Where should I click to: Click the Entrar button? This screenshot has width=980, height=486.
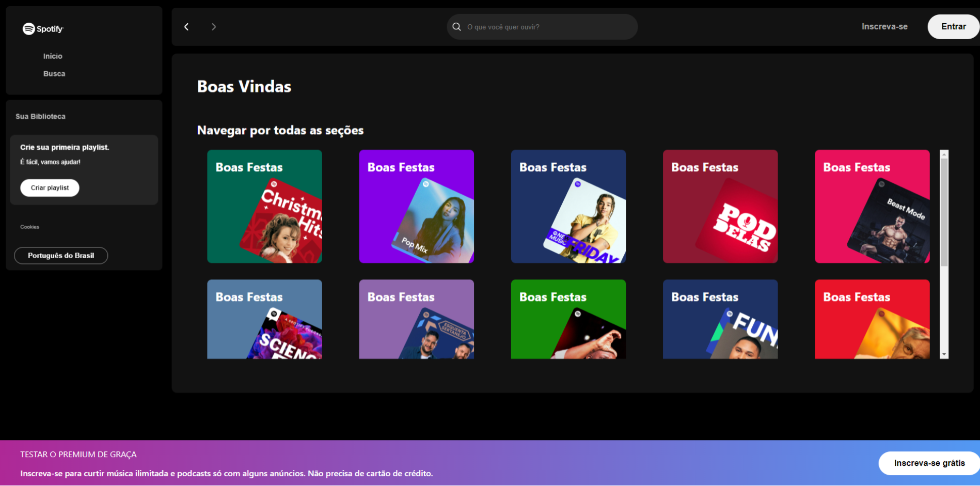tap(953, 26)
